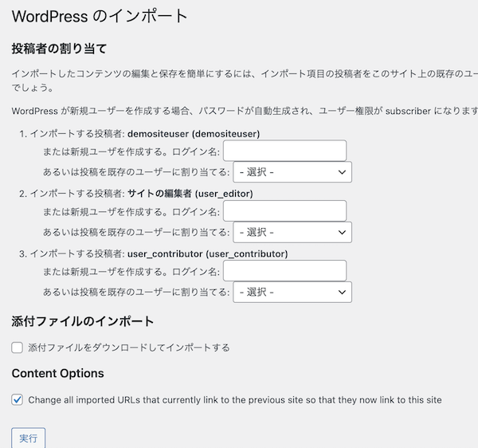Click the 投稿者の割り当て heading
Viewport: 478px width, 448px height.
pos(59,49)
